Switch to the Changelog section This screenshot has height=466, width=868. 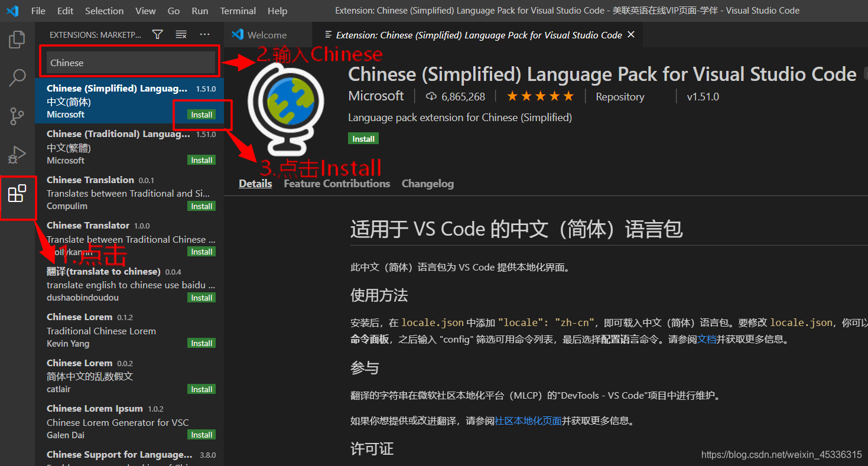click(428, 184)
